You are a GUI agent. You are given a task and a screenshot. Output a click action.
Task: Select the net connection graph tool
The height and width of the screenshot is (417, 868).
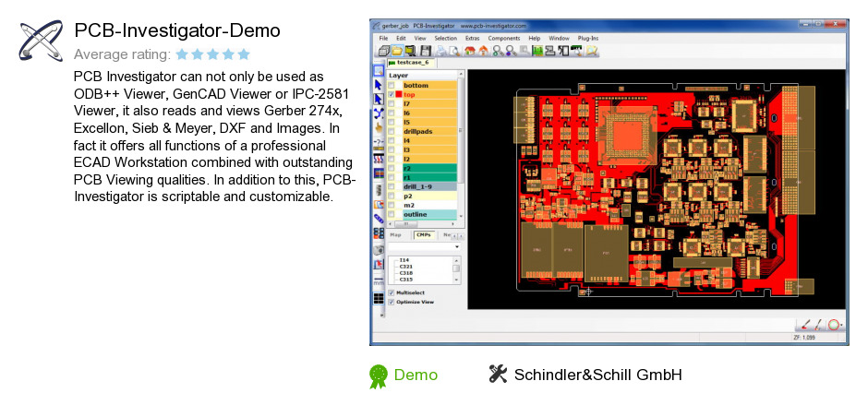click(379, 113)
